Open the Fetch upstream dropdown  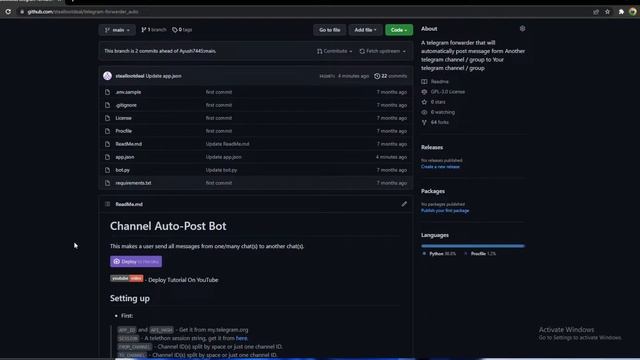(382, 51)
